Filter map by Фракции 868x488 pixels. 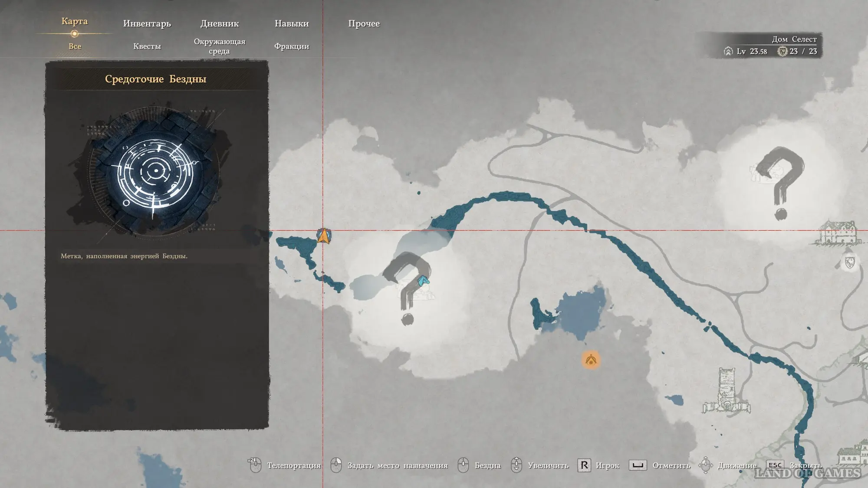click(x=291, y=46)
